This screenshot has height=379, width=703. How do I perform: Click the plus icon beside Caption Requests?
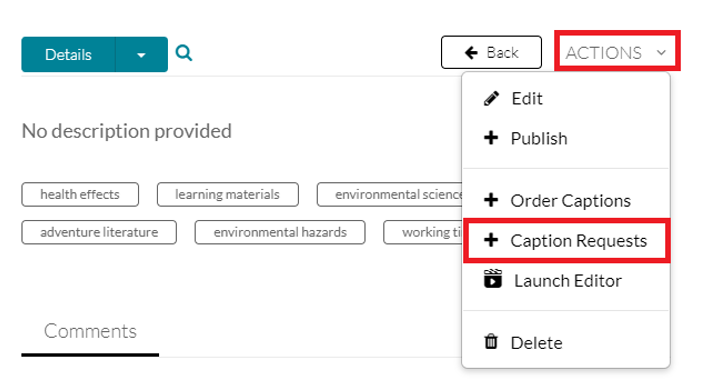[x=491, y=240]
